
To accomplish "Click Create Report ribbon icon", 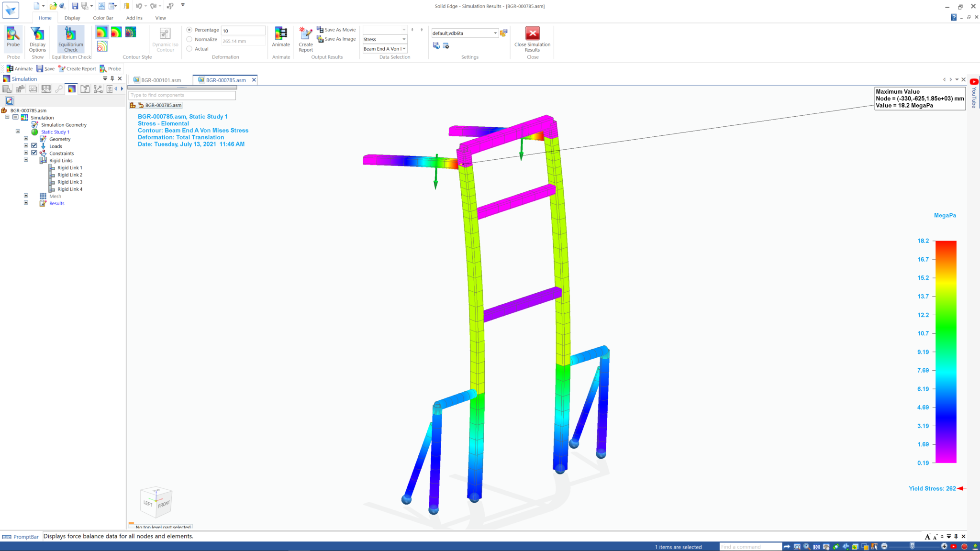I will (x=305, y=34).
